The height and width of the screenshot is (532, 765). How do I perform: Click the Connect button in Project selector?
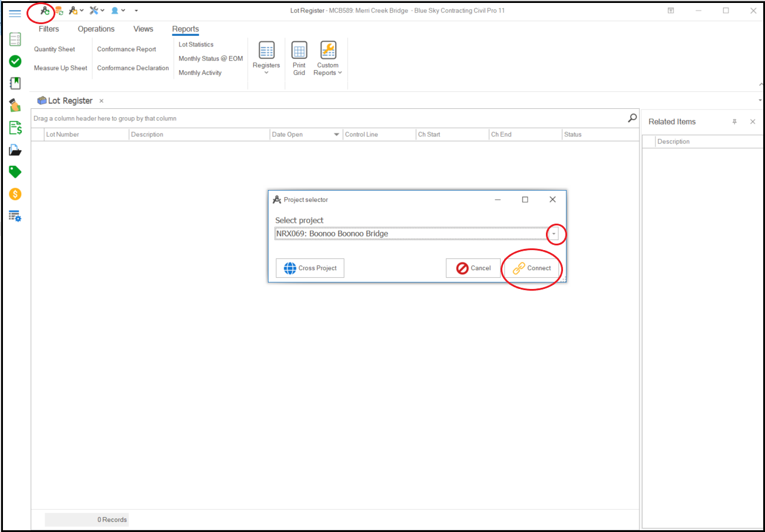(x=531, y=268)
